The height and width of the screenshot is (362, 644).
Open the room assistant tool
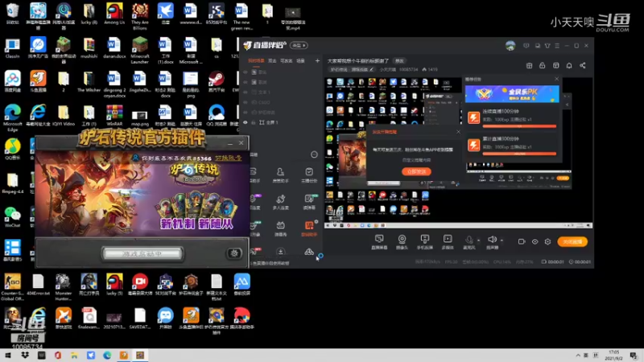point(280,175)
